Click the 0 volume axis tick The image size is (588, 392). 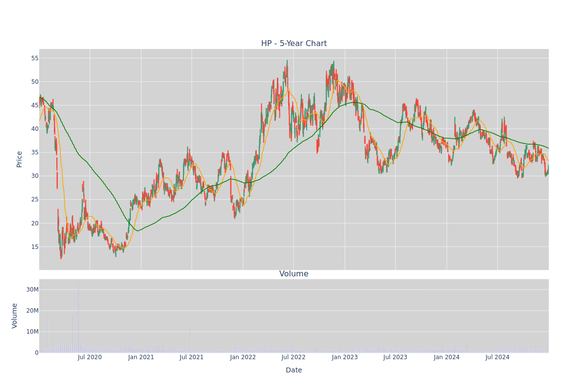pyautogui.click(x=37, y=353)
